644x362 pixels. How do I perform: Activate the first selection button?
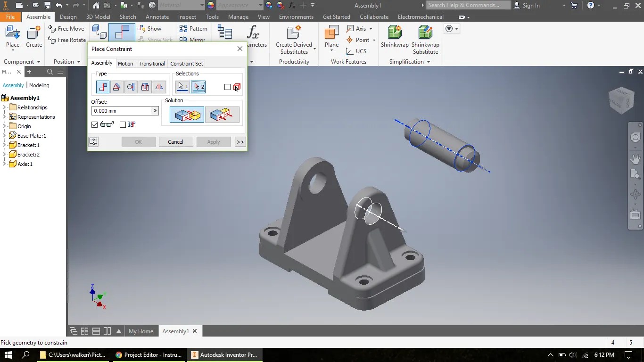pos(183,87)
